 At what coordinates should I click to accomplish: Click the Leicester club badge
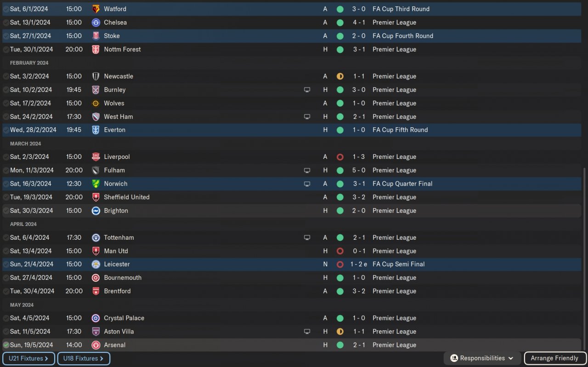(96, 264)
